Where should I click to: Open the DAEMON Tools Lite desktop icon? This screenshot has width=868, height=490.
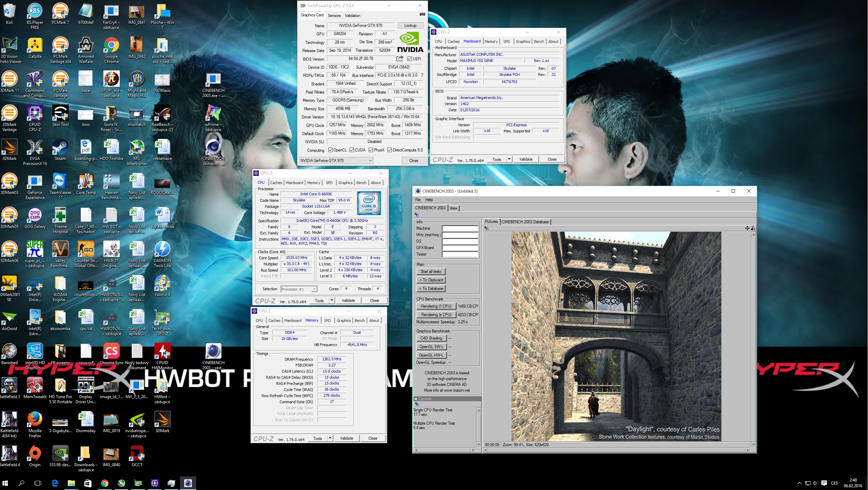click(x=162, y=255)
